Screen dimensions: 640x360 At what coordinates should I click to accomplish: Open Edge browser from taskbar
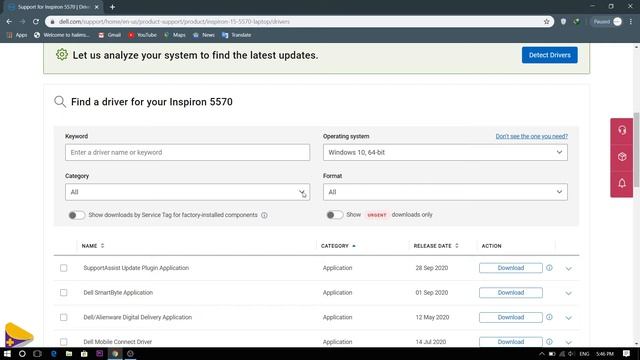(x=53, y=354)
